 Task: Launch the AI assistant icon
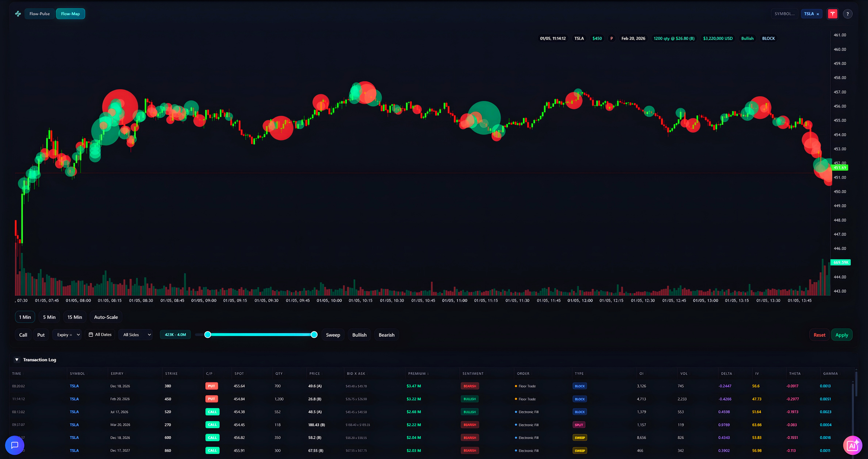[x=852, y=445]
